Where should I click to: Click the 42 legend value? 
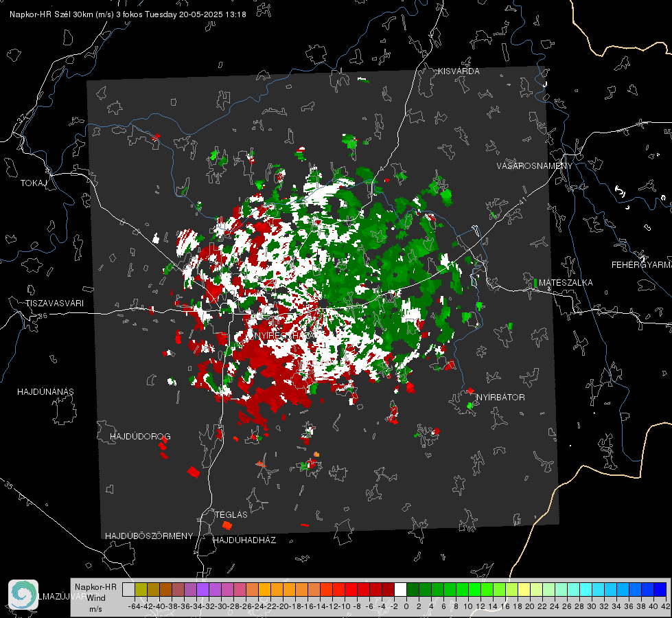click(x=665, y=606)
